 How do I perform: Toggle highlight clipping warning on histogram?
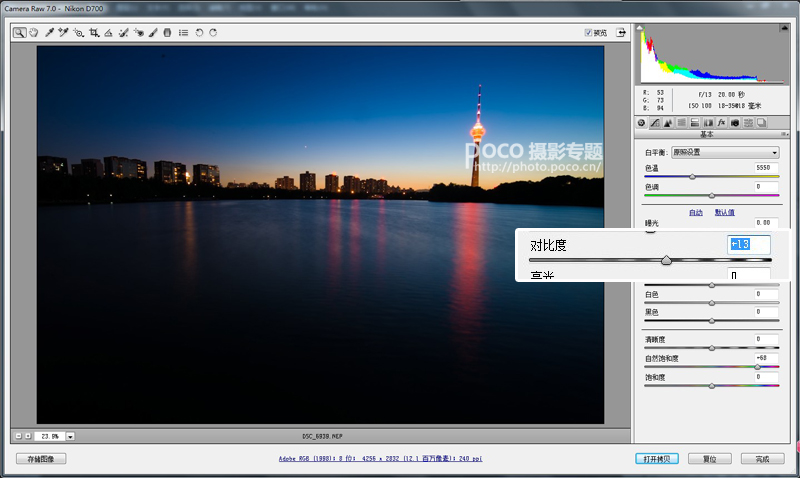(784, 28)
